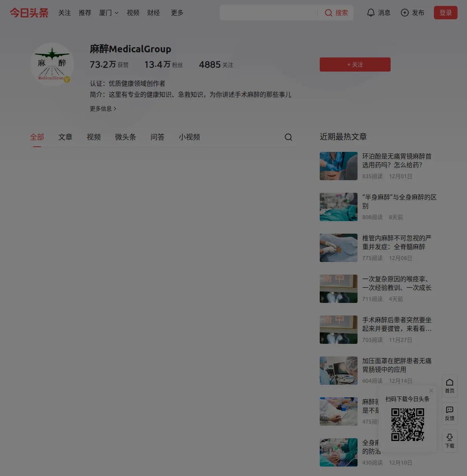Switch to the 小视频 tab
The height and width of the screenshot is (476, 467).
point(189,137)
